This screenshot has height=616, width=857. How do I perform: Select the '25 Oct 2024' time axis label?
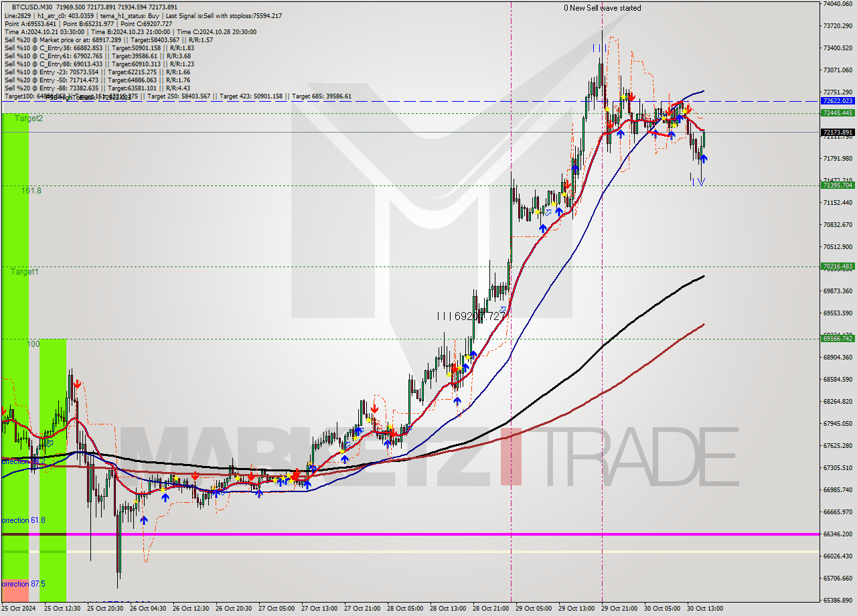19,609
